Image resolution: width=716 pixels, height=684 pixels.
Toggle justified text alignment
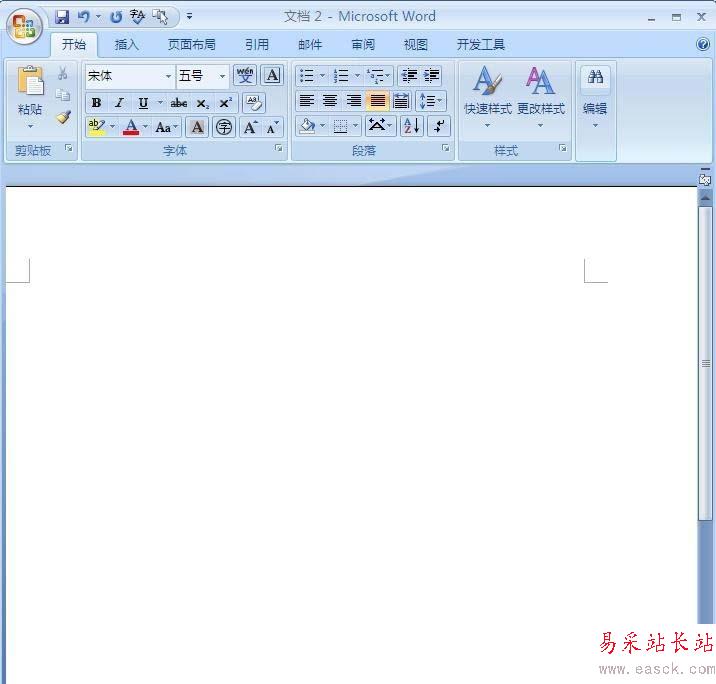378,101
